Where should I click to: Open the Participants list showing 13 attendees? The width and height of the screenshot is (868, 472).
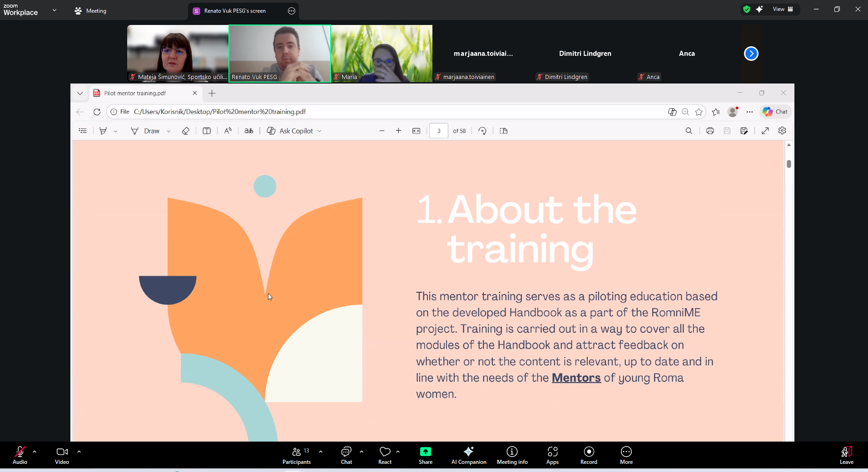[296, 455]
